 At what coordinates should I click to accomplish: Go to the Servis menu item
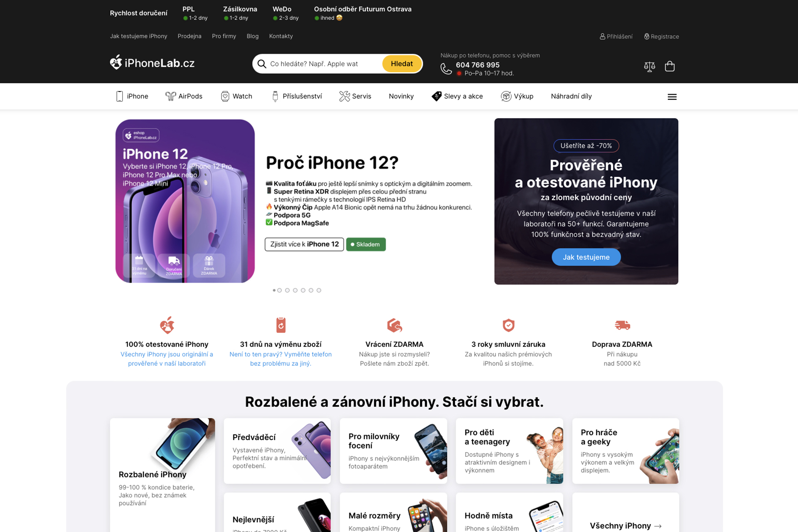355,96
